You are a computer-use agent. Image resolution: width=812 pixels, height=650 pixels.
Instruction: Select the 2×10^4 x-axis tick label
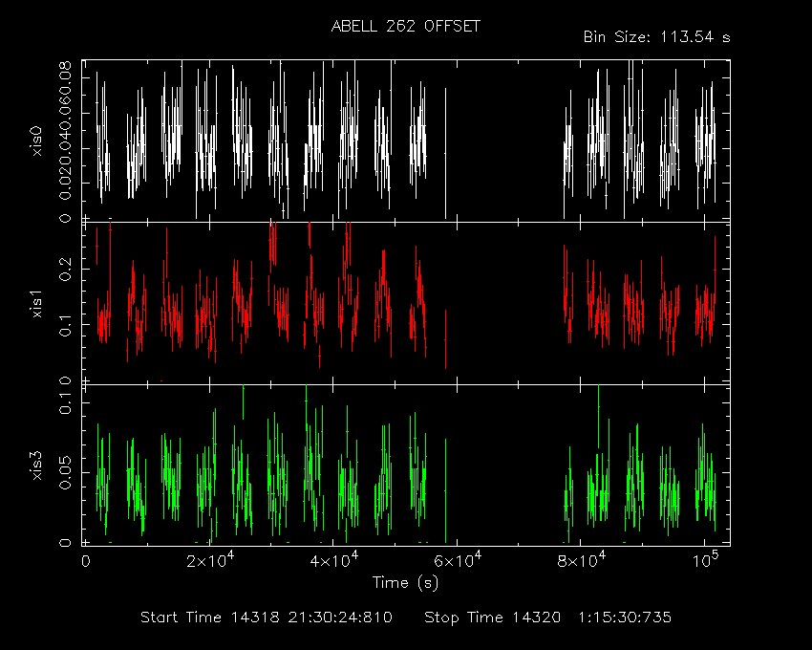point(210,560)
